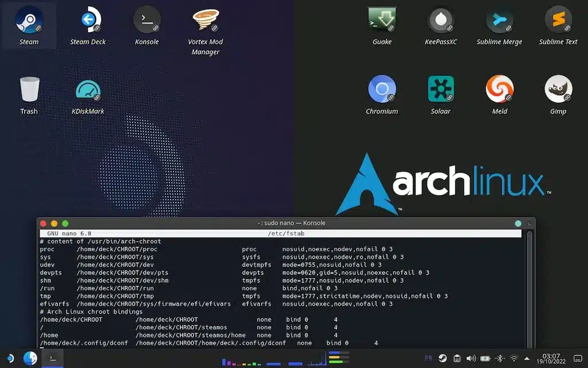
Task: Click '/home/deck/CHROOT/steamos/home' path
Action: tap(191, 335)
